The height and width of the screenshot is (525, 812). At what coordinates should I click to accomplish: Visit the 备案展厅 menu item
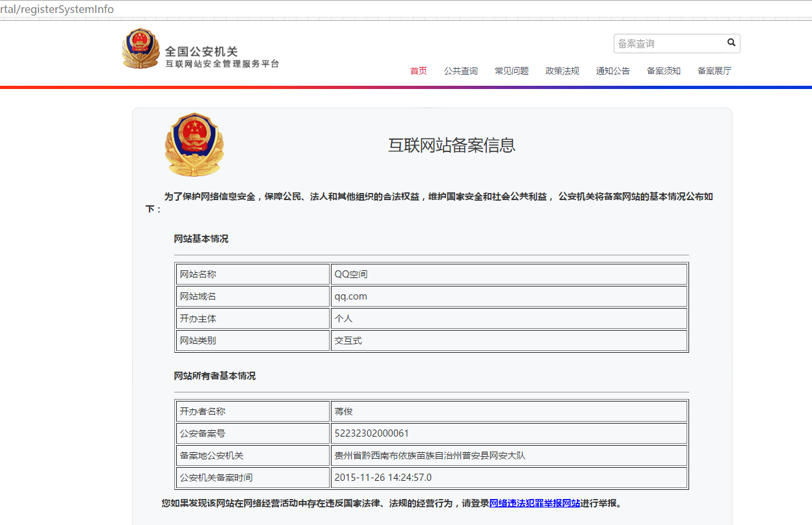714,71
